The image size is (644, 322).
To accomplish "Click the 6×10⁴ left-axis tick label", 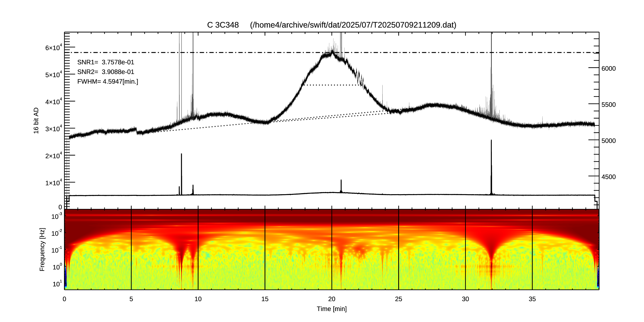I will 53,47.
